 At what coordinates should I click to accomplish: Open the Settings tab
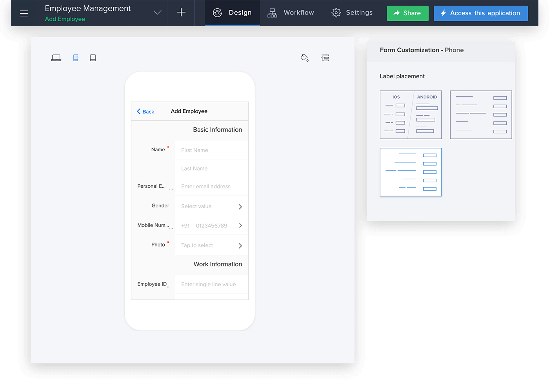pyautogui.click(x=352, y=13)
